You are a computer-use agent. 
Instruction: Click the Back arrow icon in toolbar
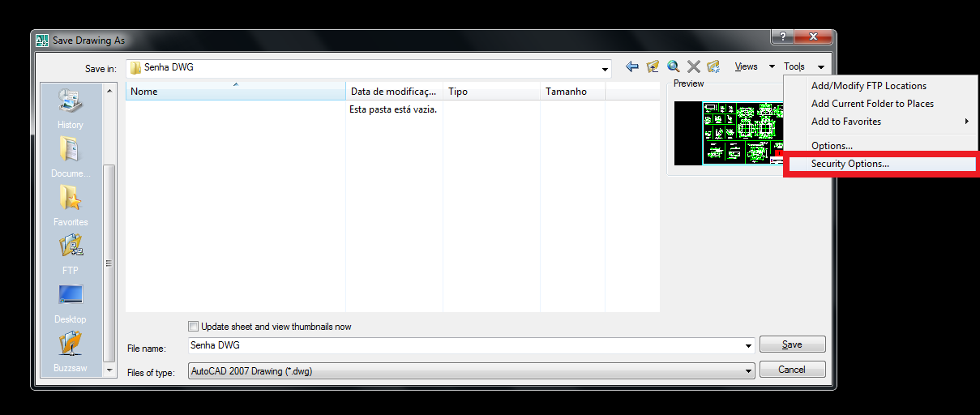[632, 67]
